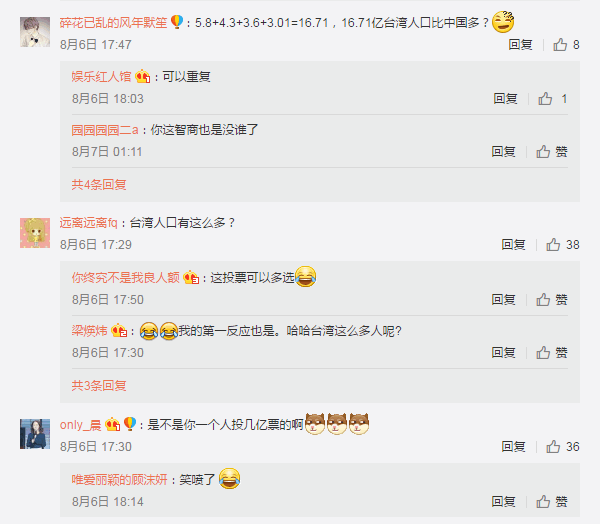600x524 pixels.
Task: Click the VIP badge beside 娱乐红人馆
Action: tap(142, 77)
